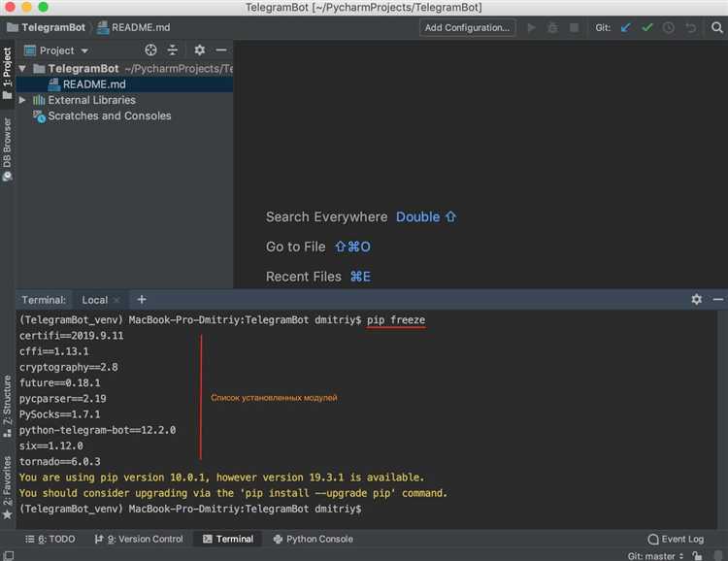Open the 7: Structure side tab
The width and height of the screenshot is (728, 561).
pyautogui.click(x=7, y=407)
